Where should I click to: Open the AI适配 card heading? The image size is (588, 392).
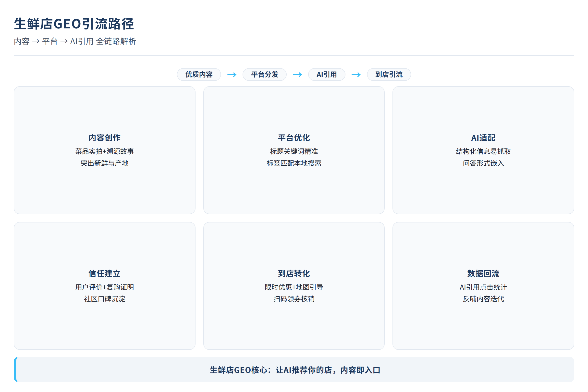point(483,138)
